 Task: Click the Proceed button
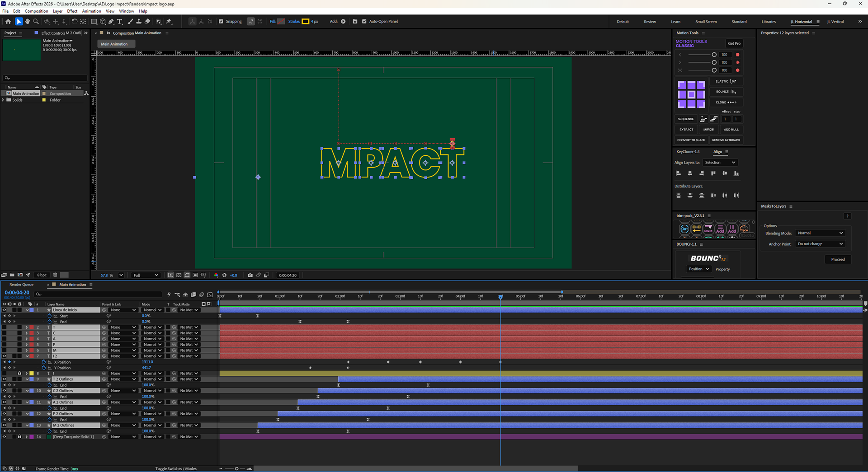point(838,259)
